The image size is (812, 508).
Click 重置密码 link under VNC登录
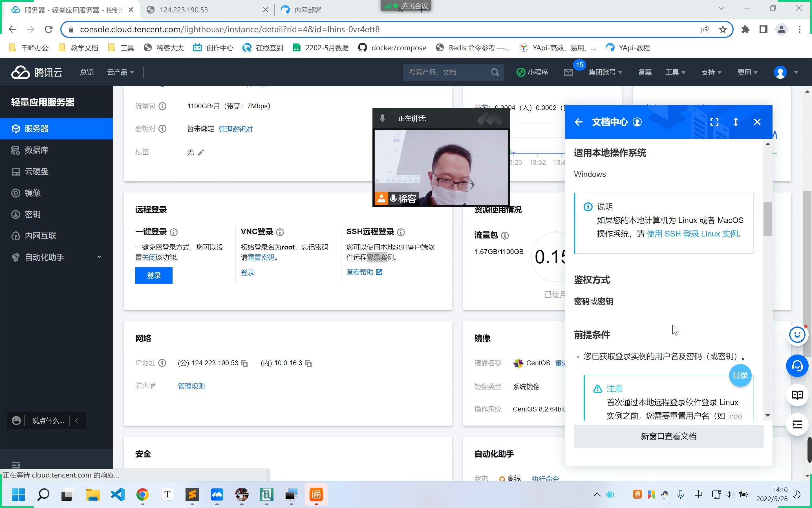point(261,258)
